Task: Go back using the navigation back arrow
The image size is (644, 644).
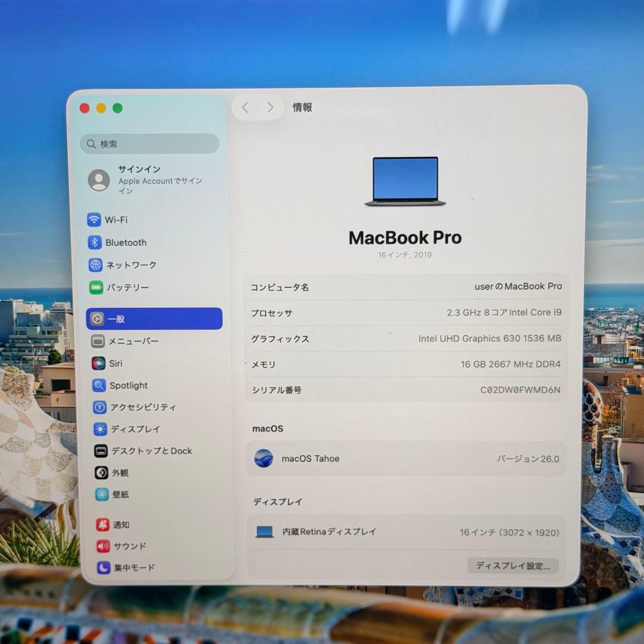Action: click(244, 107)
